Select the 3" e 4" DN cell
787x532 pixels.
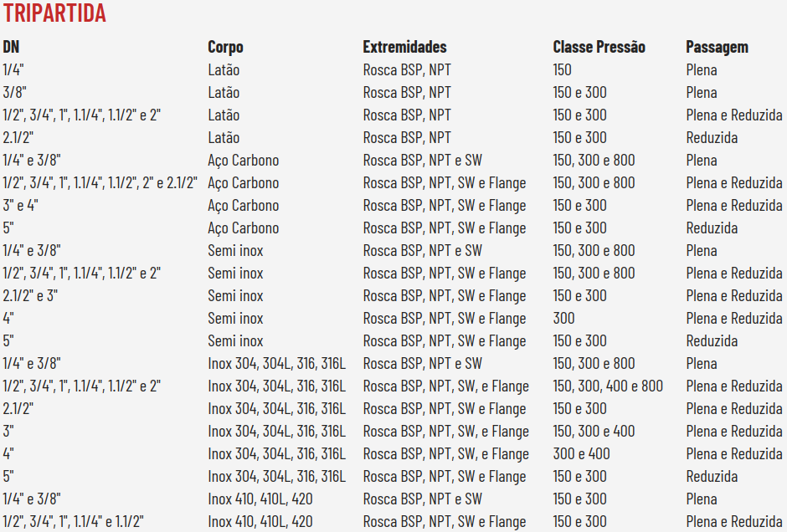[x=21, y=206]
